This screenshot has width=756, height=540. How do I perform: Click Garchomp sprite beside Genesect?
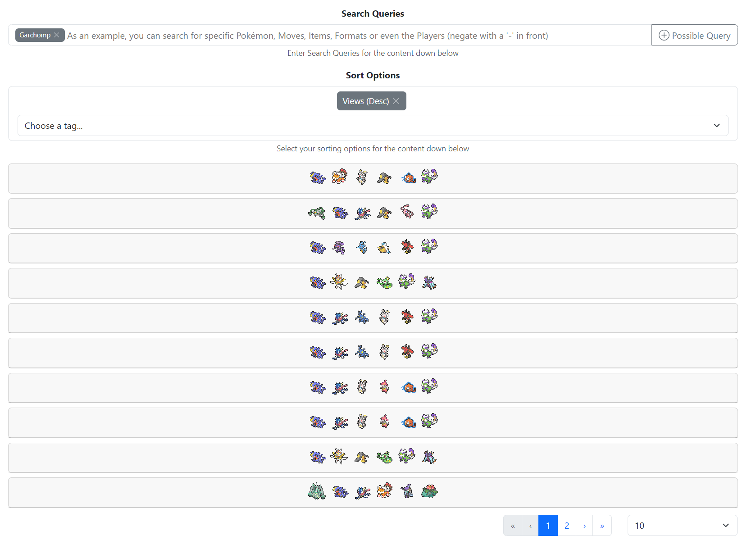[x=318, y=247]
